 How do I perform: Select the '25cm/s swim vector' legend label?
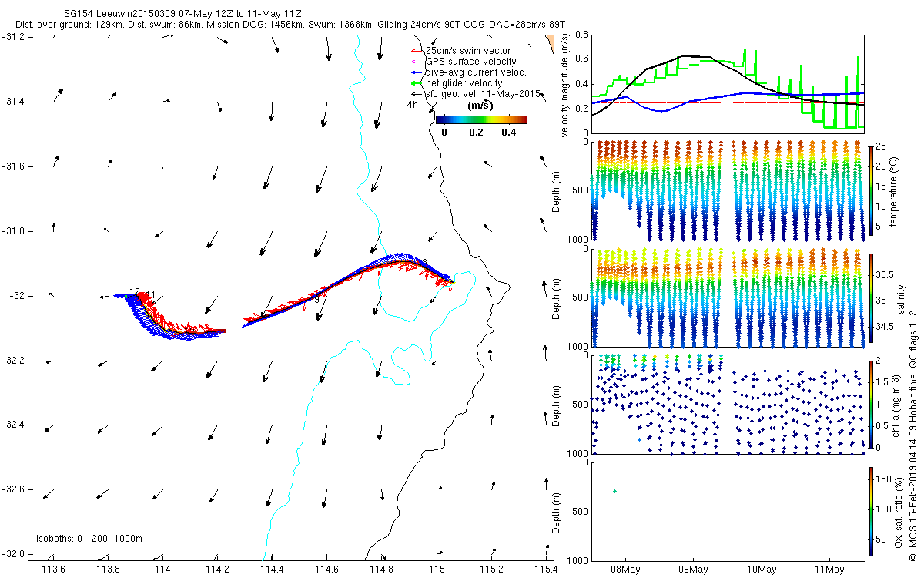467,51
